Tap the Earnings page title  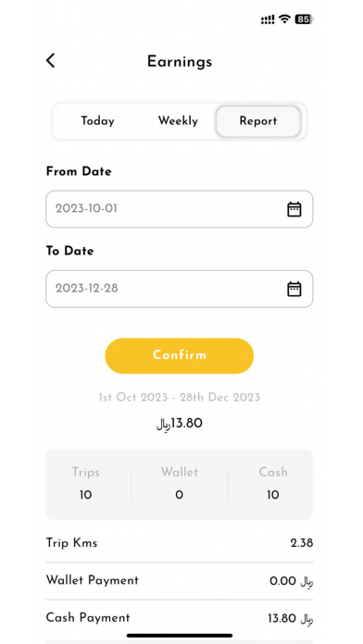[x=180, y=62]
